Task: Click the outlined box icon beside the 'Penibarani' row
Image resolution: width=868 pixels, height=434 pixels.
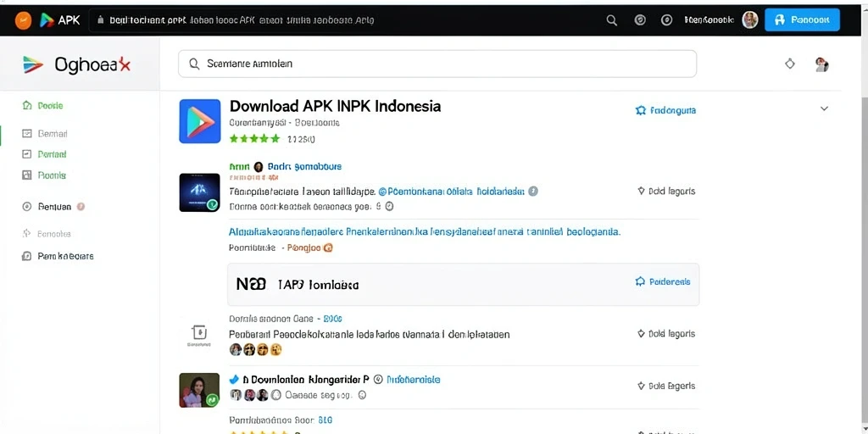Action: pyautogui.click(x=199, y=332)
